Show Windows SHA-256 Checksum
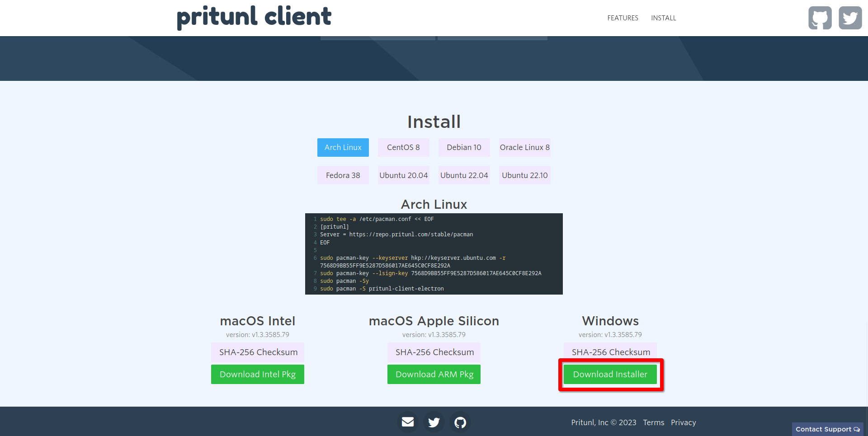 click(611, 352)
